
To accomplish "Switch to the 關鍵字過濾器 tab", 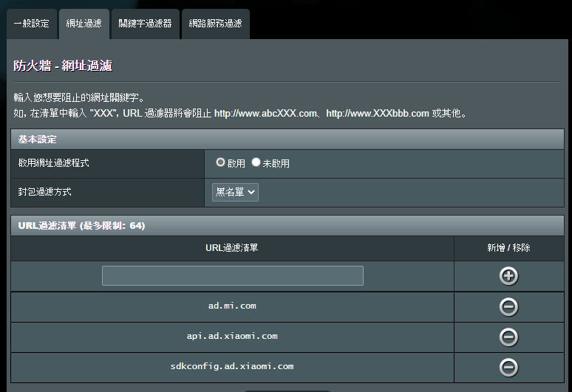I will tap(145, 24).
